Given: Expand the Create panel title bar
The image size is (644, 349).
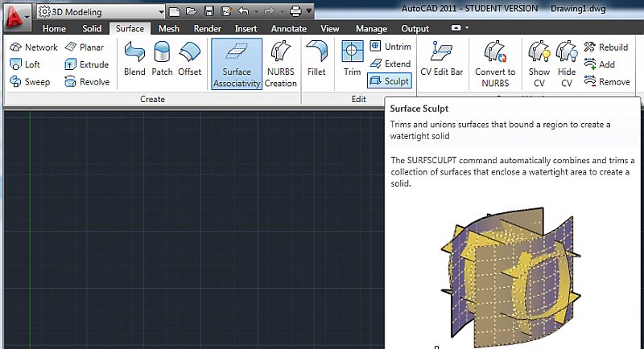Looking at the screenshot, I should [x=152, y=99].
